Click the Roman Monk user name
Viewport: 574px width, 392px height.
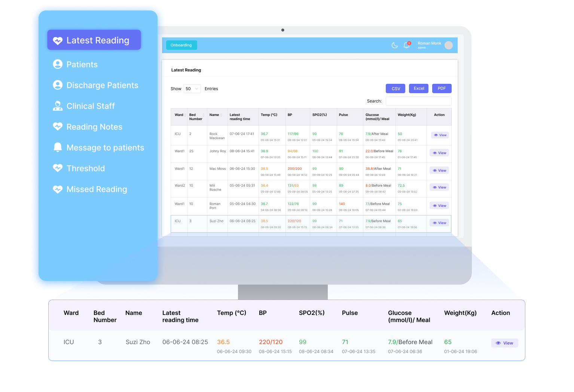point(429,43)
